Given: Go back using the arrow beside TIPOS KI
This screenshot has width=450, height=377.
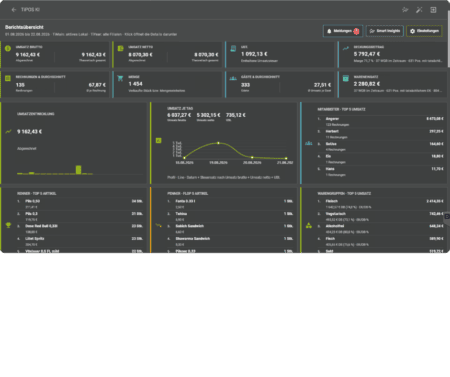Looking at the screenshot, I should (14, 10).
